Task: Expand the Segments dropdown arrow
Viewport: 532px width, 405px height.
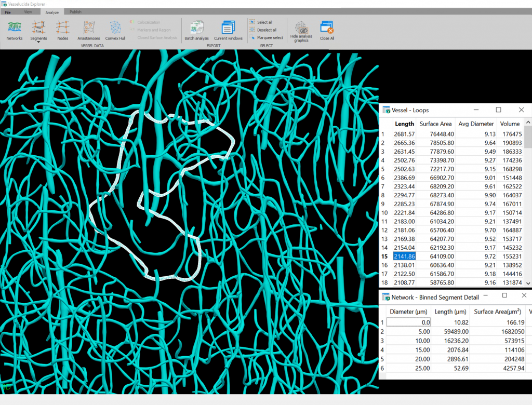Action: (38, 42)
